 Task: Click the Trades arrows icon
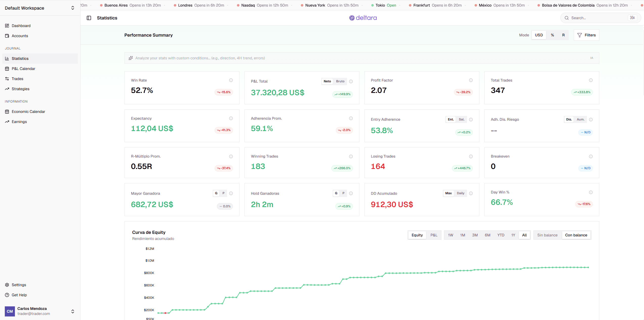coord(7,79)
